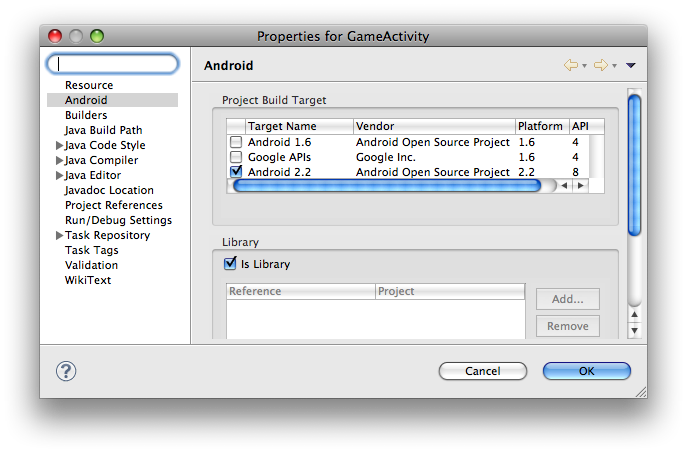Open the Builders properties page

86,115
